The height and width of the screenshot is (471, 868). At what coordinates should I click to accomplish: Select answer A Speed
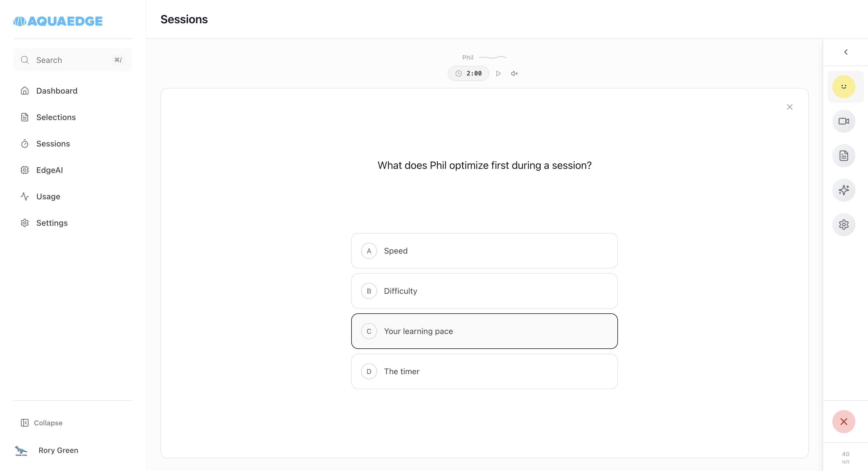click(x=484, y=251)
